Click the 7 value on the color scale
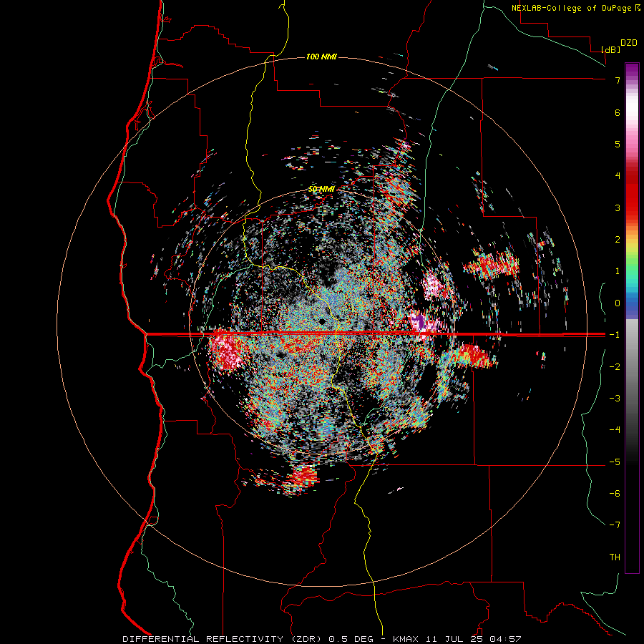 [x=618, y=80]
